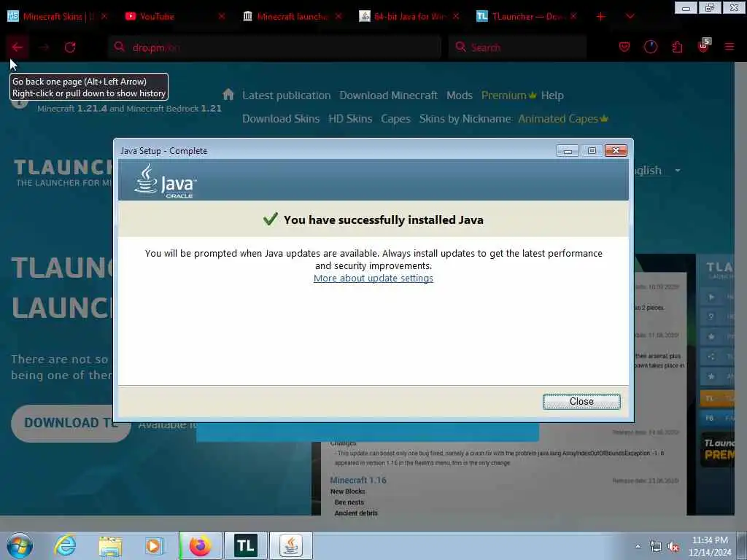Screen dimensions: 747x560
Task: Close the YouTube tab
Action: (222, 16)
